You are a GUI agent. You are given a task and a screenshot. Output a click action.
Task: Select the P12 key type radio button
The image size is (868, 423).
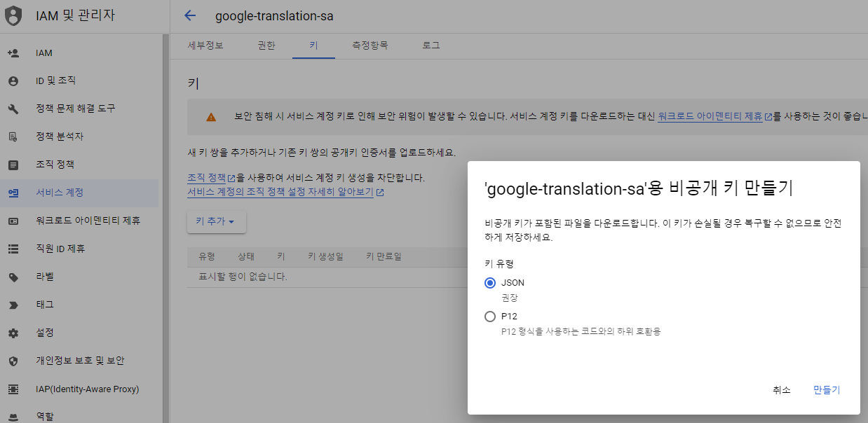tap(490, 317)
